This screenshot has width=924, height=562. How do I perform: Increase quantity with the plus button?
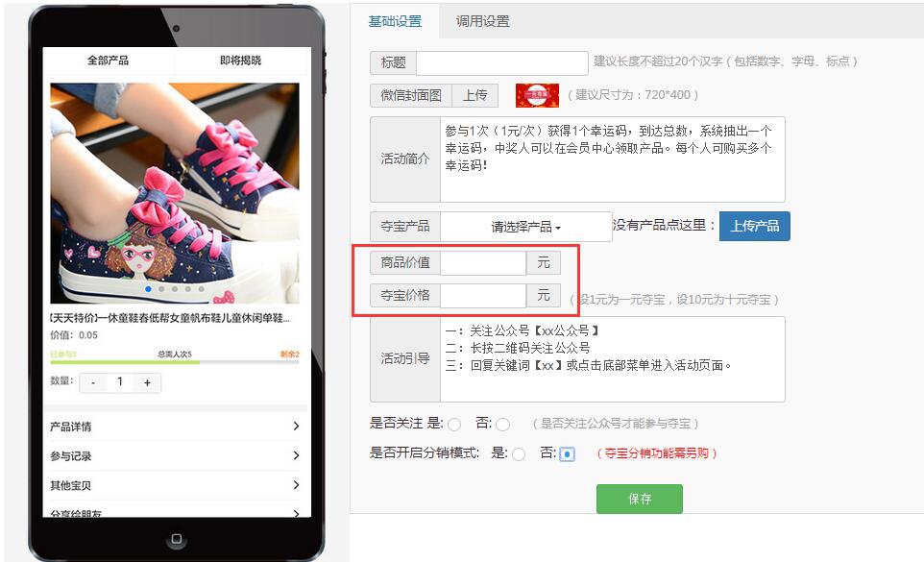pyautogui.click(x=147, y=382)
